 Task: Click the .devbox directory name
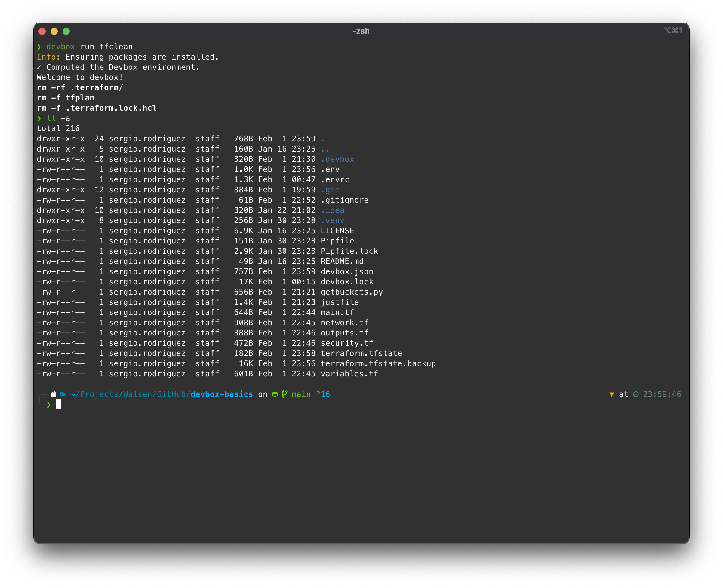click(x=337, y=159)
